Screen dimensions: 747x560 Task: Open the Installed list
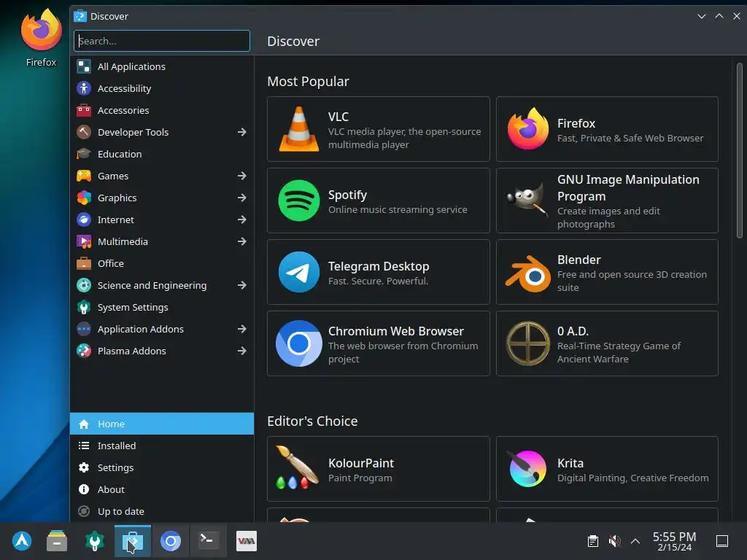pyautogui.click(x=161, y=446)
